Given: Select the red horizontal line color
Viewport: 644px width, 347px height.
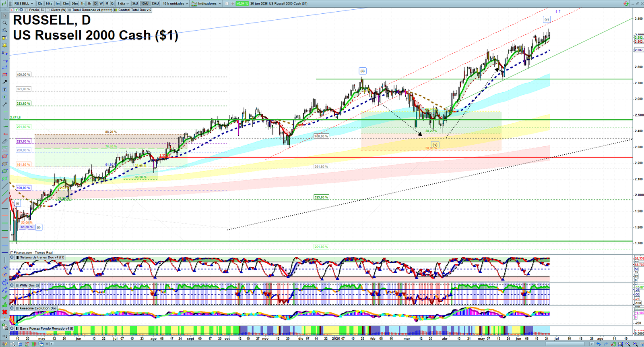Looking at the screenshot, I should [x=5, y=238].
